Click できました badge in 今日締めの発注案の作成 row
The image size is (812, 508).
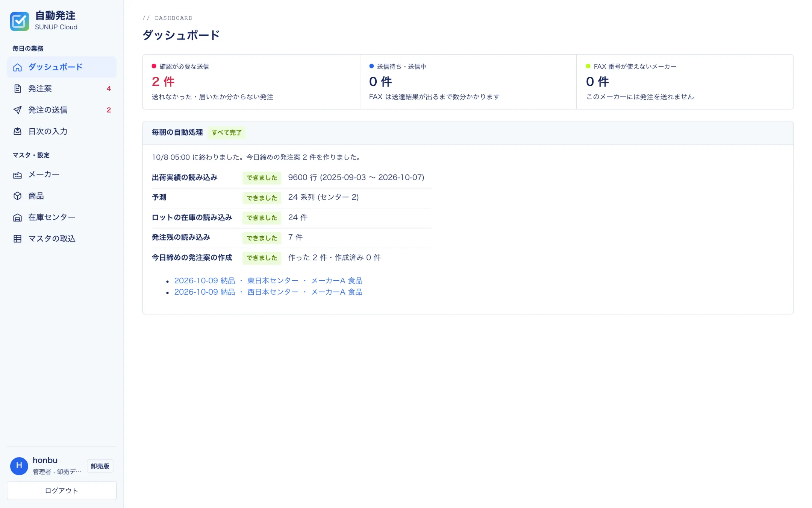pos(262,258)
